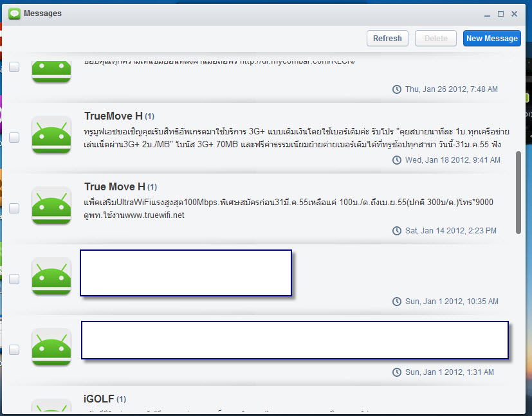Viewport: 532px width, 416px height.
Task: Click the message list vertical scrollbar thumb
Action: point(518,193)
